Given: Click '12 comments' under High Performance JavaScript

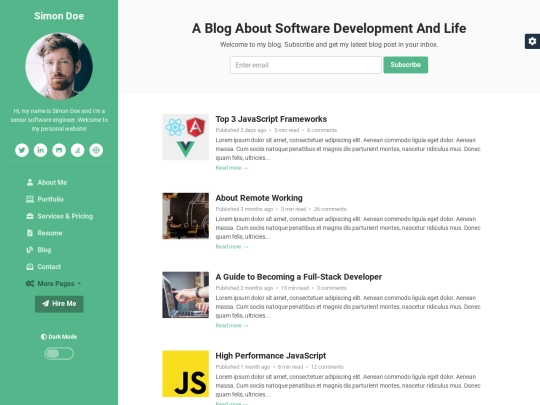Looking at the screenshot, I should (327, 367).
